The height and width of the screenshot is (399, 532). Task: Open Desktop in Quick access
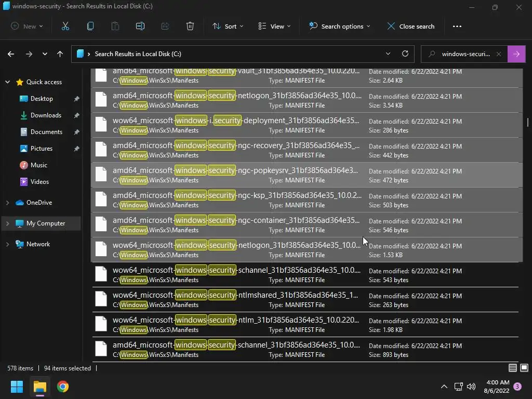pos(42,98)
